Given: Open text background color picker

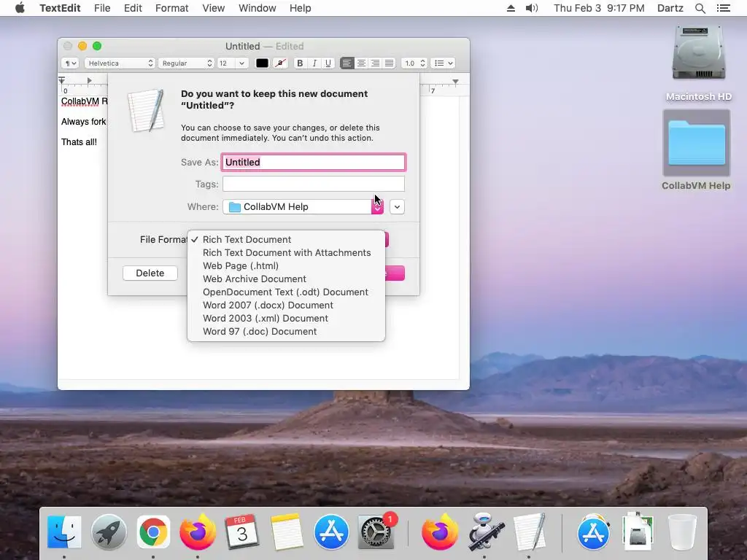Looking at the screenshot, I should coord(281,63).
